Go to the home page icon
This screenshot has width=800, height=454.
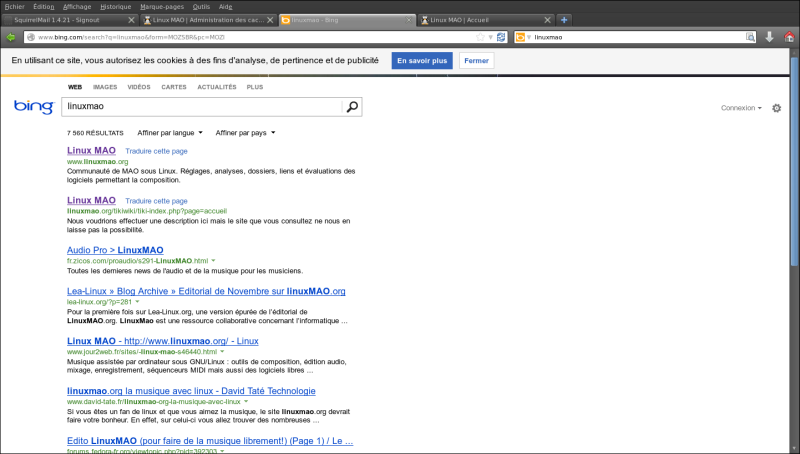[789, 37]
